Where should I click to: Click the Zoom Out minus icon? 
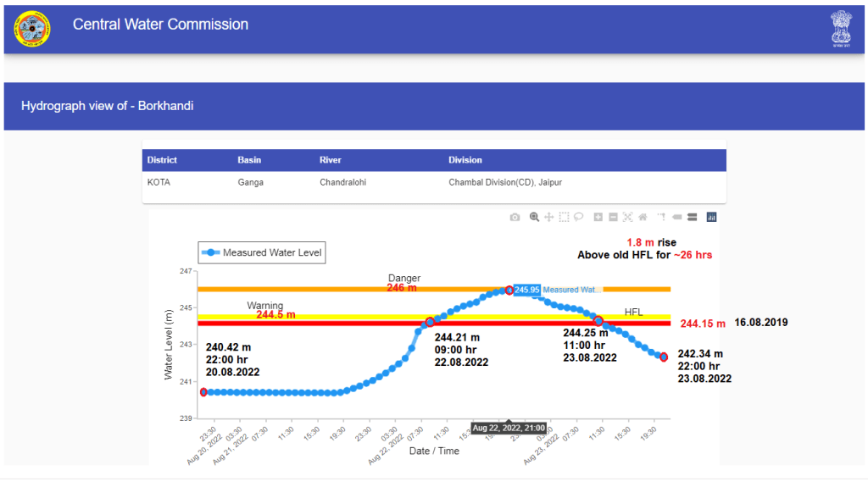[613, 218]
